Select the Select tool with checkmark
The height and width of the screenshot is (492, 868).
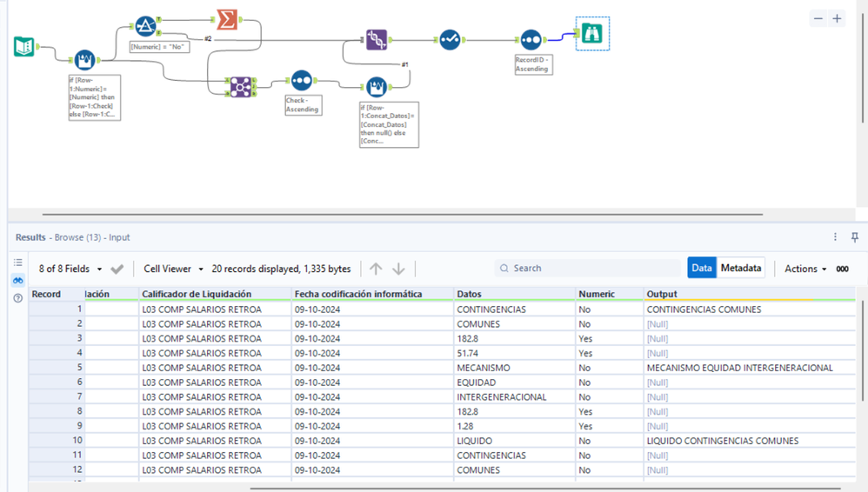[x=450, y=40]
